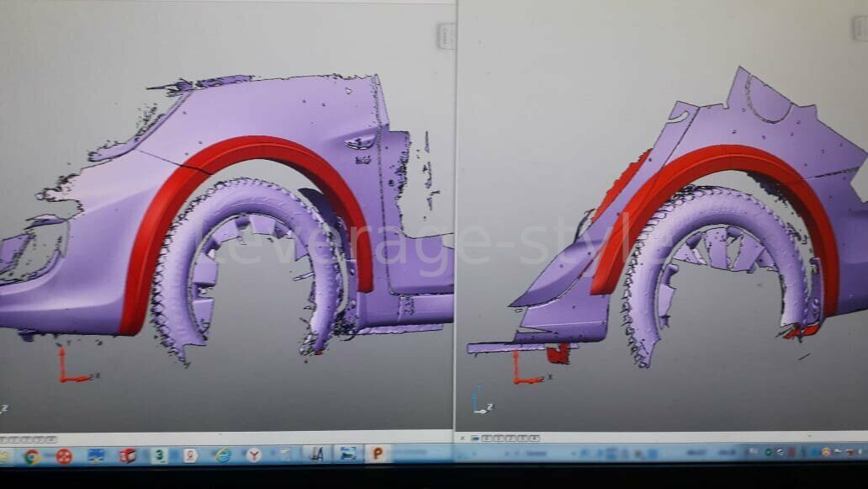Open the blue monitor icon in taskbar
This screenshot has height=489, width=868.
(95, 455)
